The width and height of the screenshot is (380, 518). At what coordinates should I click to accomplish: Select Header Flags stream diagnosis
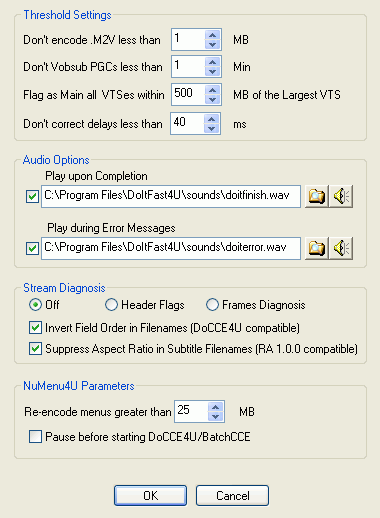[111, 305]
